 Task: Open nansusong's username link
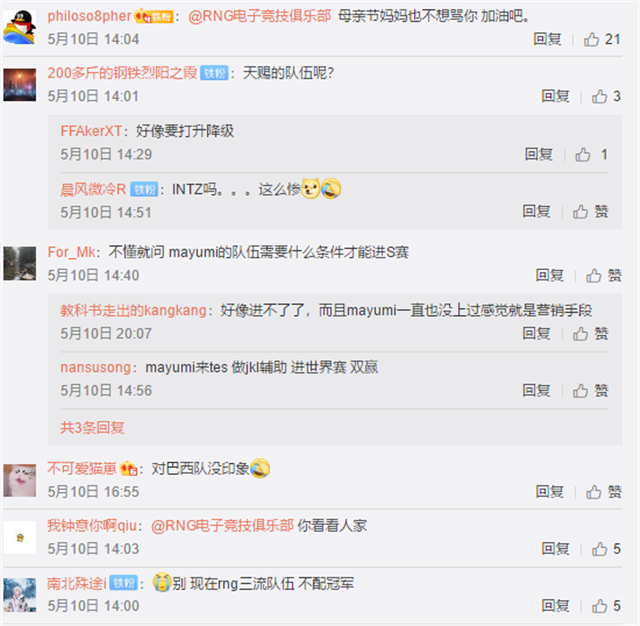[96, 368]
